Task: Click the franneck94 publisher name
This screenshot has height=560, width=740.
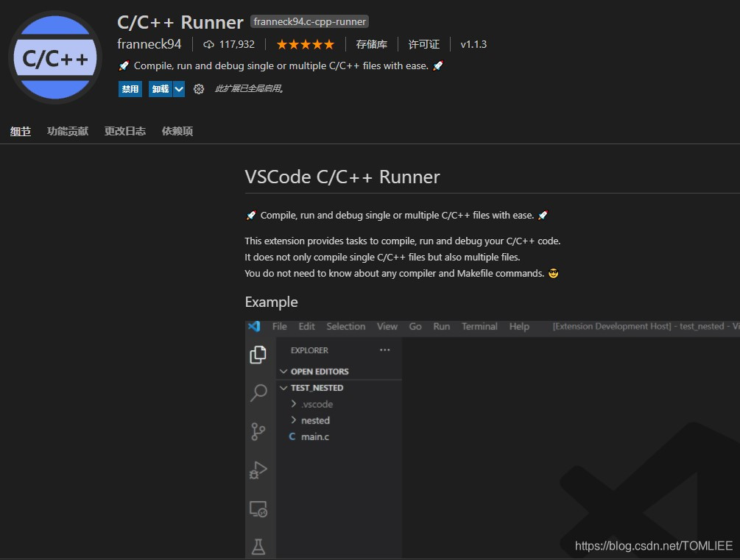Action: (x=149, y=44)
